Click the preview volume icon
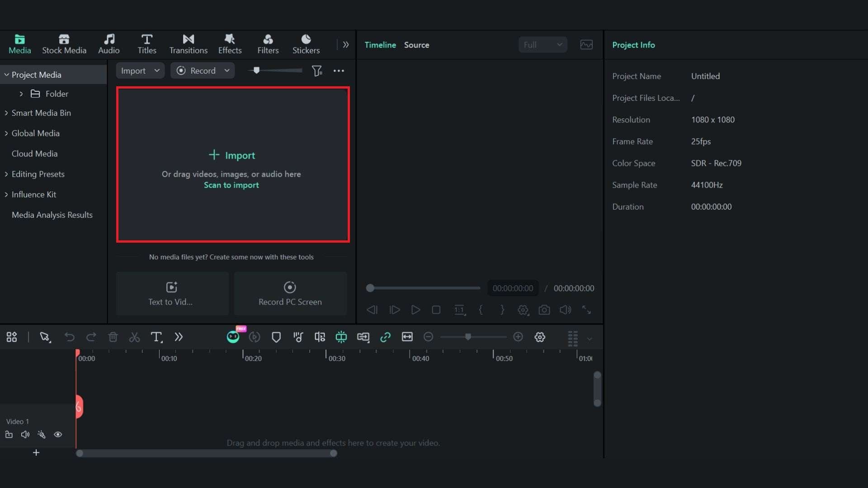Image resolution: width=868 pixels, height=488 pixels. point(565,310)
